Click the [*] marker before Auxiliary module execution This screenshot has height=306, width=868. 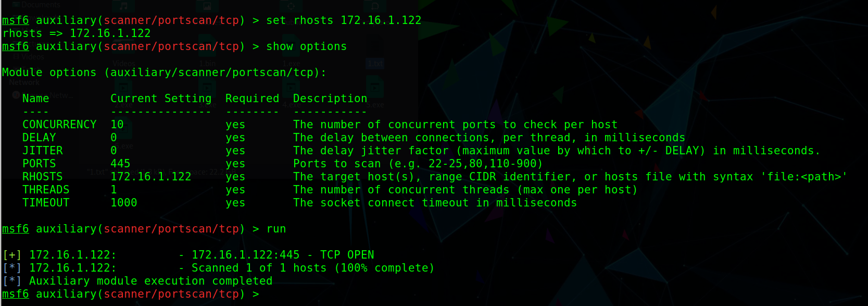(x=12, y=281)
